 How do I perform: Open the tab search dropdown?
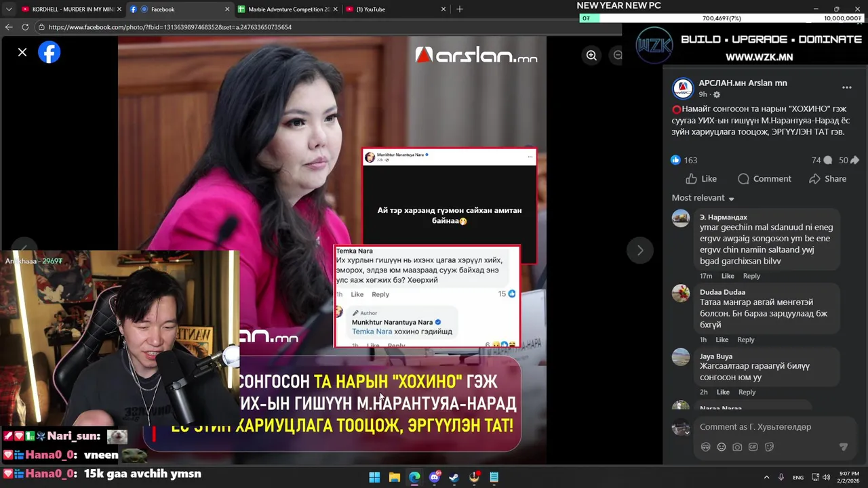[8, 9]
